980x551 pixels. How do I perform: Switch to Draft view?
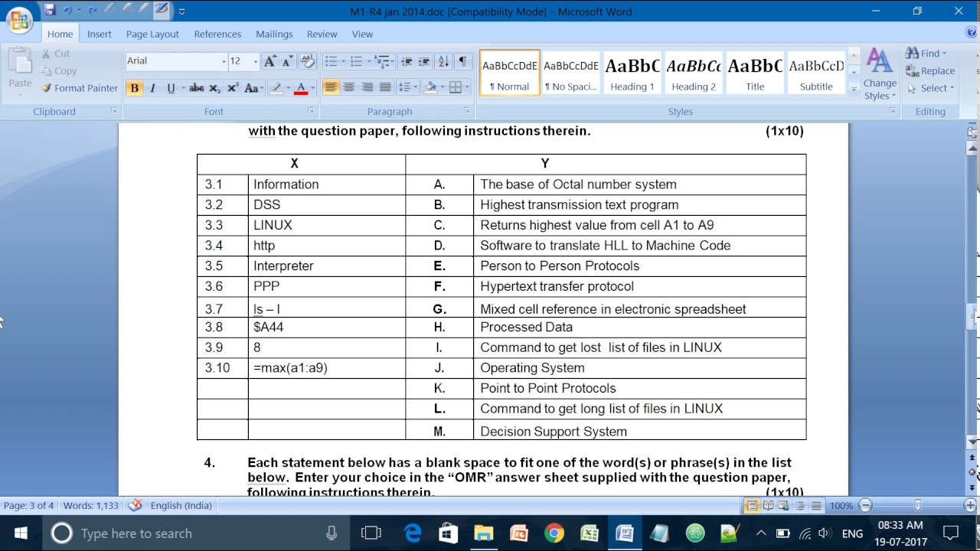point(816,506)
